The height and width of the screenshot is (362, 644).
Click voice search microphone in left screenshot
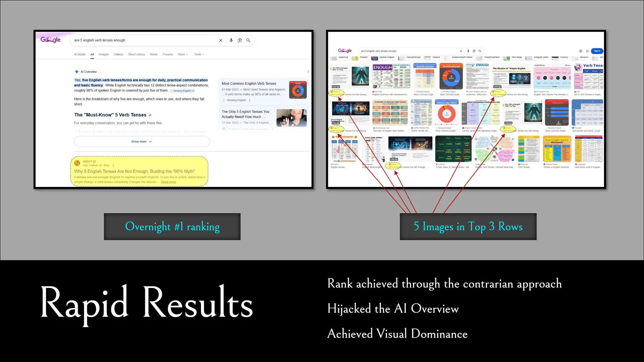pyautogui.click(x=231, y=40)
